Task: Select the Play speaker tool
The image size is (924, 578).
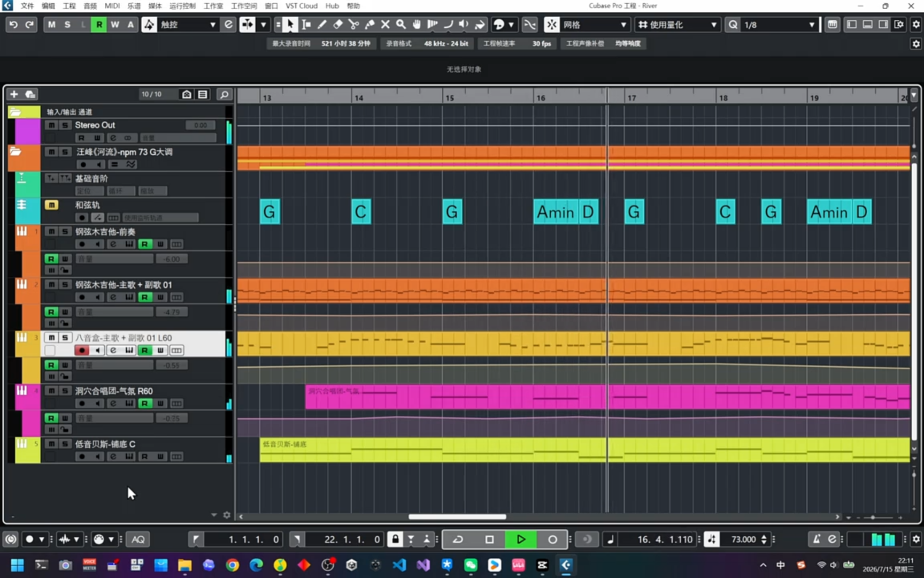Action: (464, 25)
